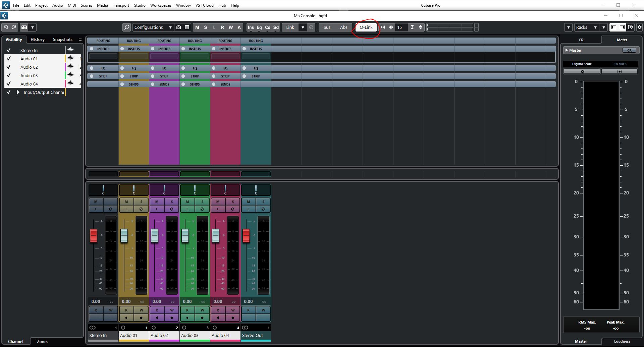The height and width of the screenshot is (347, 644).
Task: Click the CR button beside Master
Action: (629, 50)
